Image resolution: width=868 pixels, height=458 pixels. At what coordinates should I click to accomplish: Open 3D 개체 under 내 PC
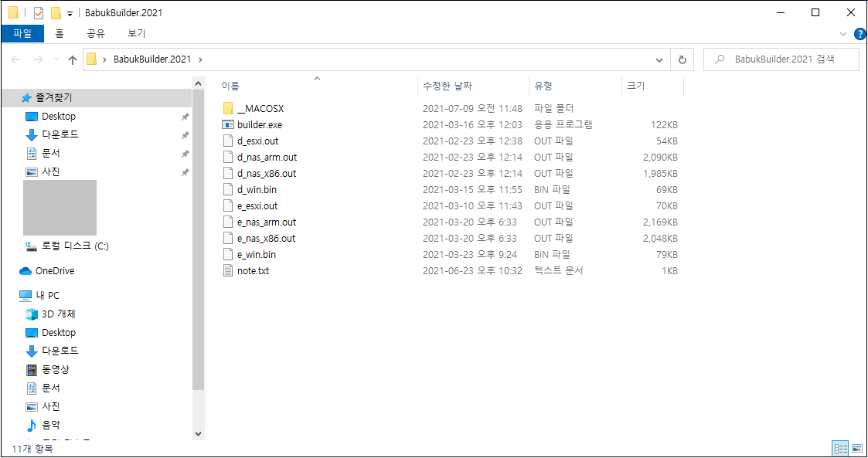[58, 314]
